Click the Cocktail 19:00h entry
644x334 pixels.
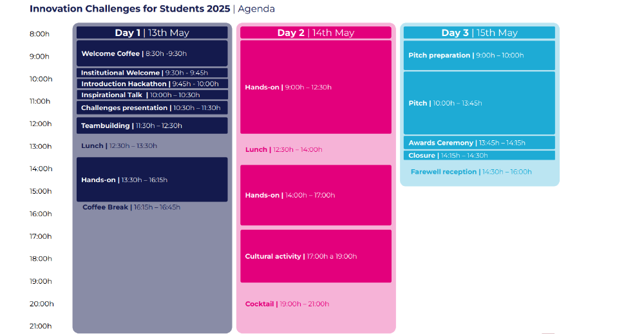point(287,304)
